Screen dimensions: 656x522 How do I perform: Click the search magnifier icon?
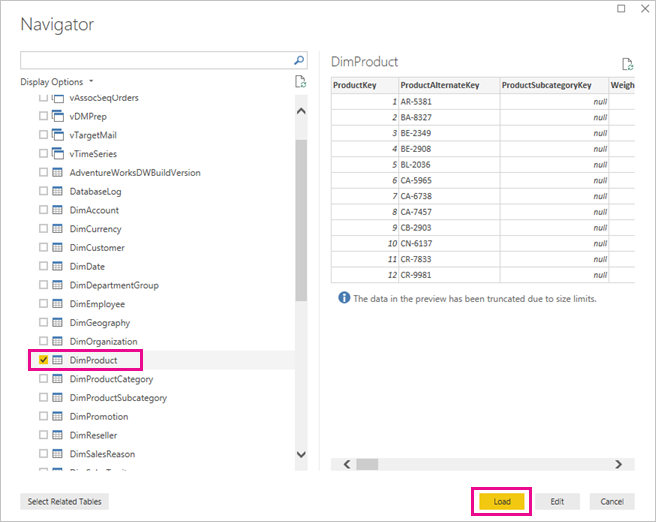pyautogui.click(x=299, y=60)
